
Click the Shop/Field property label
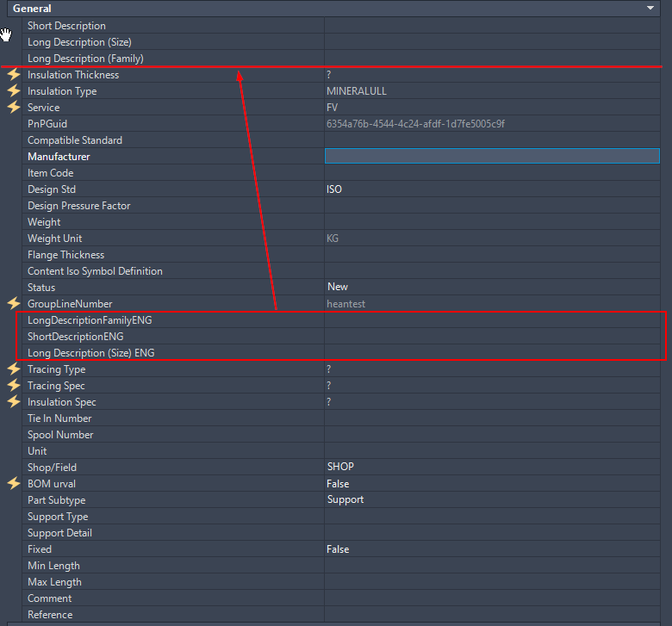click(x=53, y=467)
